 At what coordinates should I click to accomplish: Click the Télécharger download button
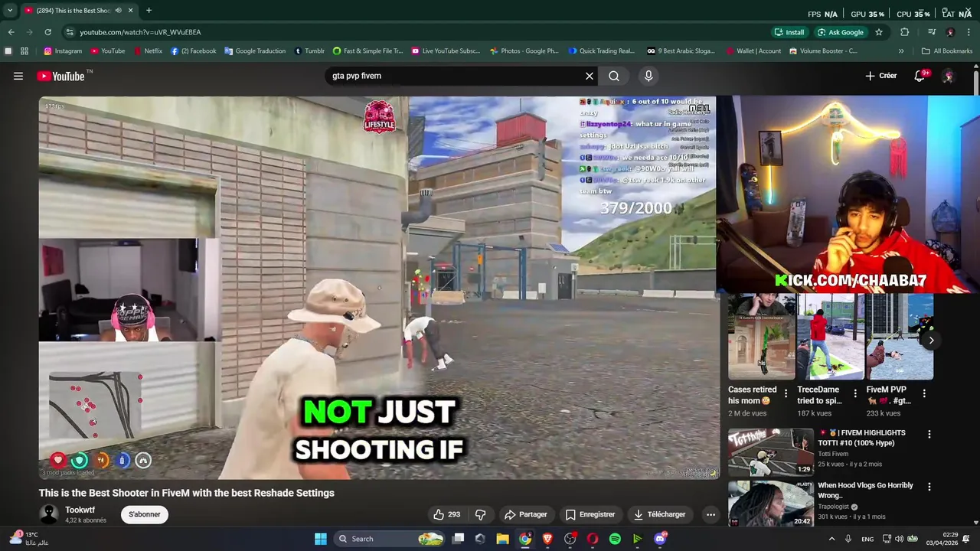[659, 514]
